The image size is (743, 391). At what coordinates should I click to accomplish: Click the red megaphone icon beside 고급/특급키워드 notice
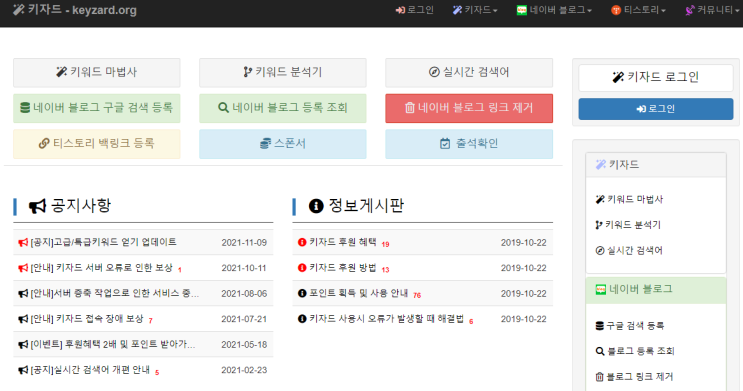[x=23, y=242]
